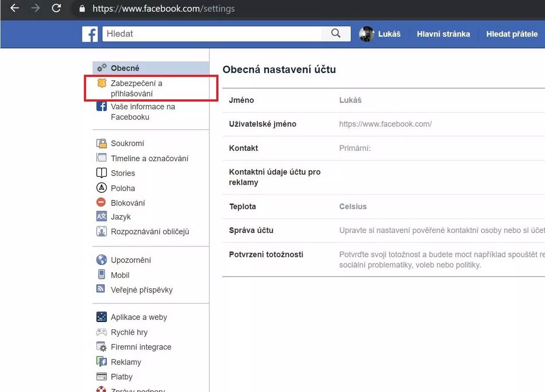Open Kontaktní údaje účtu pro reklamy row
Screen dimensions: 545x392
tap(384, 177)
